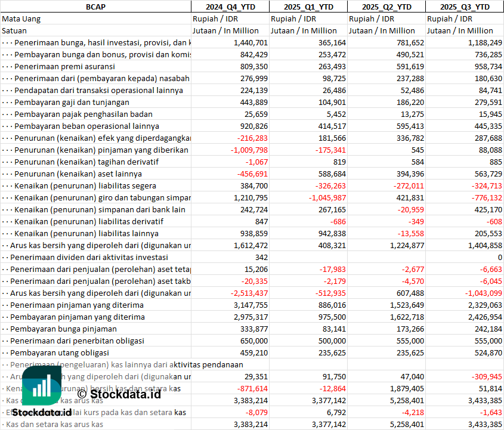Select the 2024_Q4_YTD column header
This screenshot has width=504, height=430.
coord(230,7)
